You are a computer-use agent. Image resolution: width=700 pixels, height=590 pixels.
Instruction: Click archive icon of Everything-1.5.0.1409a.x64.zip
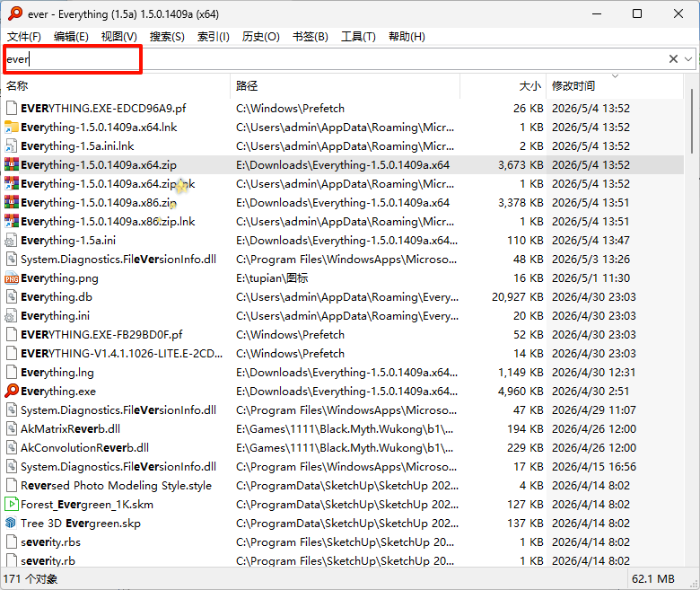(11, 165)
